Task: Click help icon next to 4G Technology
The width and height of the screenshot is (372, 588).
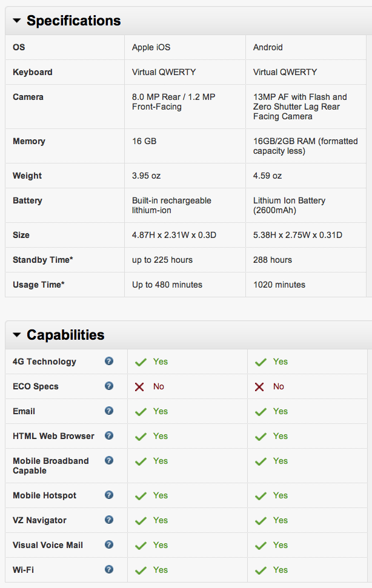Action: [x=109, y=361]
